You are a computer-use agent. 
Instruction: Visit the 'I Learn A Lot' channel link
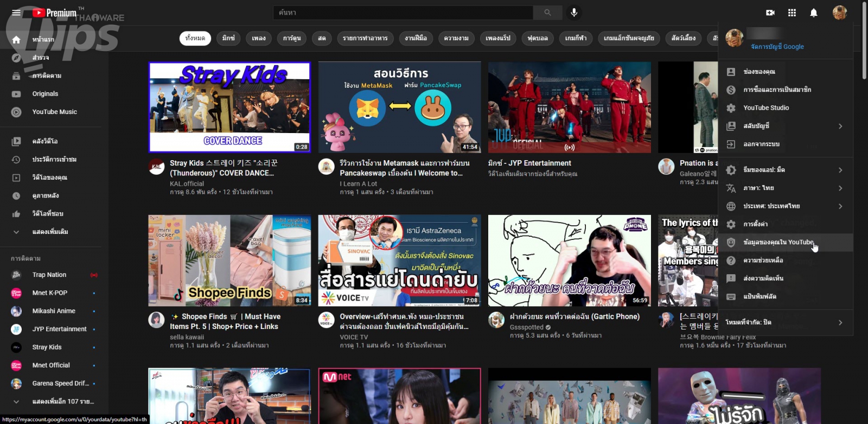(359, 184)
